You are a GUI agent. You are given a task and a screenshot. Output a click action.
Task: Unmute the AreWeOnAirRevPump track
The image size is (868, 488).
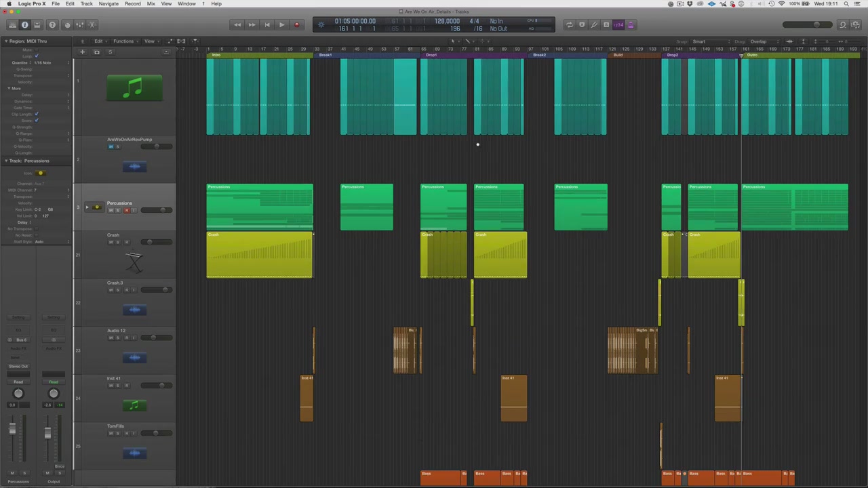point(111,146)
